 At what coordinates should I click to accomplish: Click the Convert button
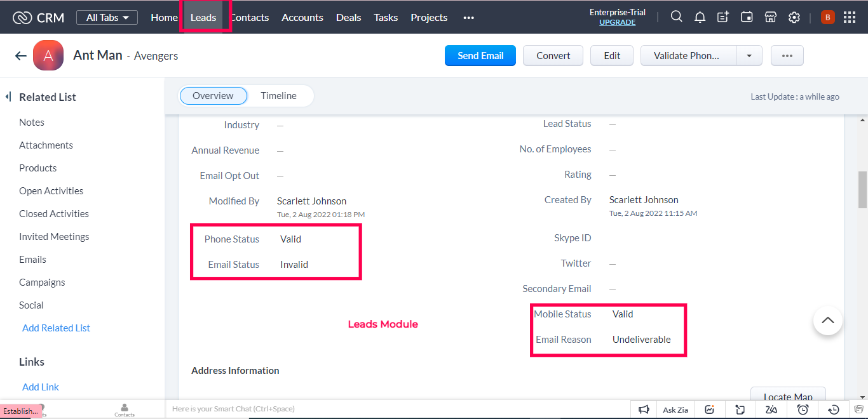[553, 56]
